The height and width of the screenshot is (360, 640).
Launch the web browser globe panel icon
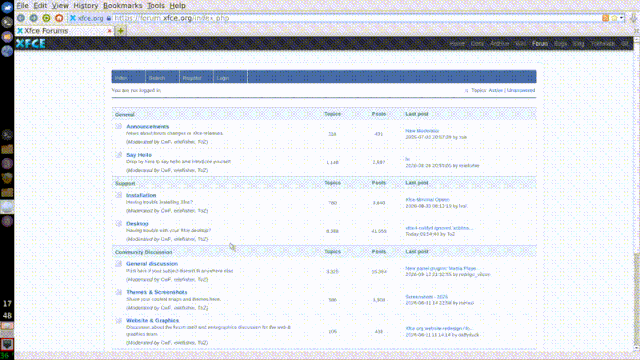click(x=7, y=51)
